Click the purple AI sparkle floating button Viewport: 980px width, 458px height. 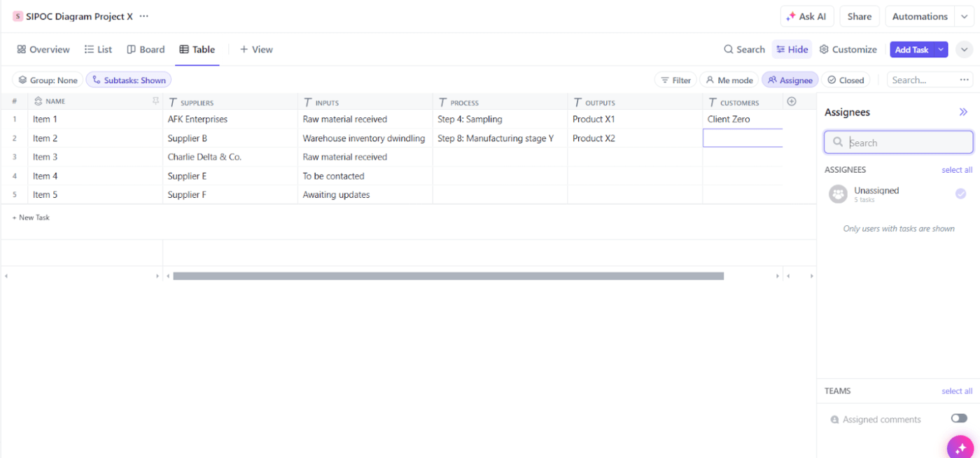pos(960,446)
